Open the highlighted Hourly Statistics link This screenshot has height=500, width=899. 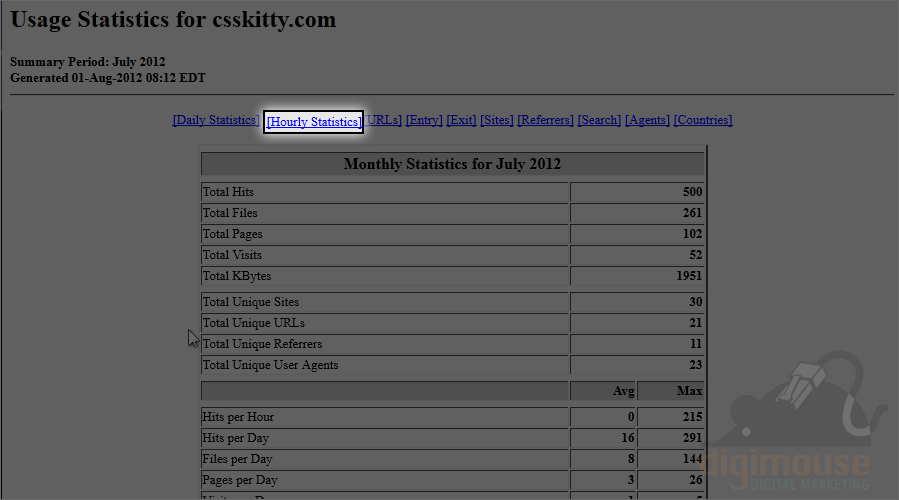(x=314, y=122)
